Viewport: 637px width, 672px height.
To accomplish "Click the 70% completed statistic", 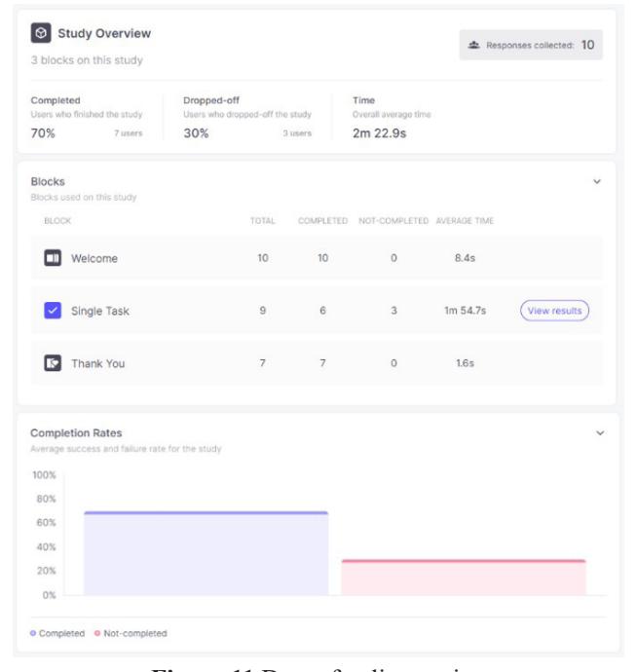I will (x=43, y=133).
